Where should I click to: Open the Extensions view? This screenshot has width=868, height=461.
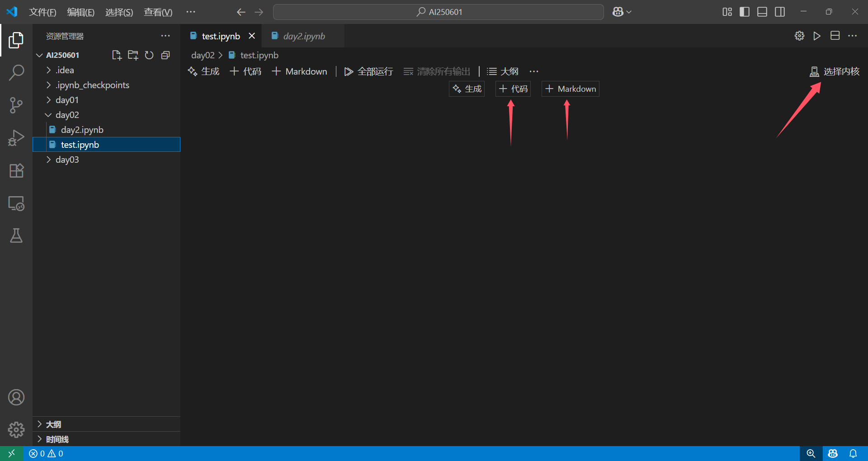point(16,170)
